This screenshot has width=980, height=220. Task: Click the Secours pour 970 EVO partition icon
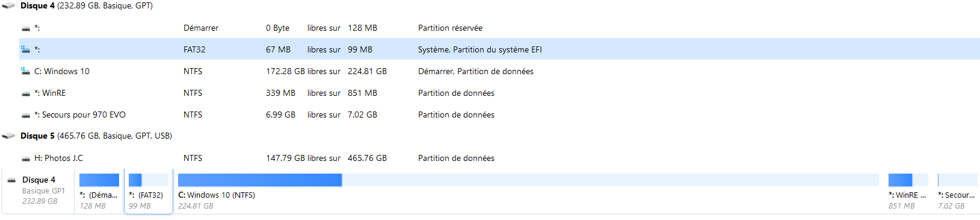coord(26,115)
